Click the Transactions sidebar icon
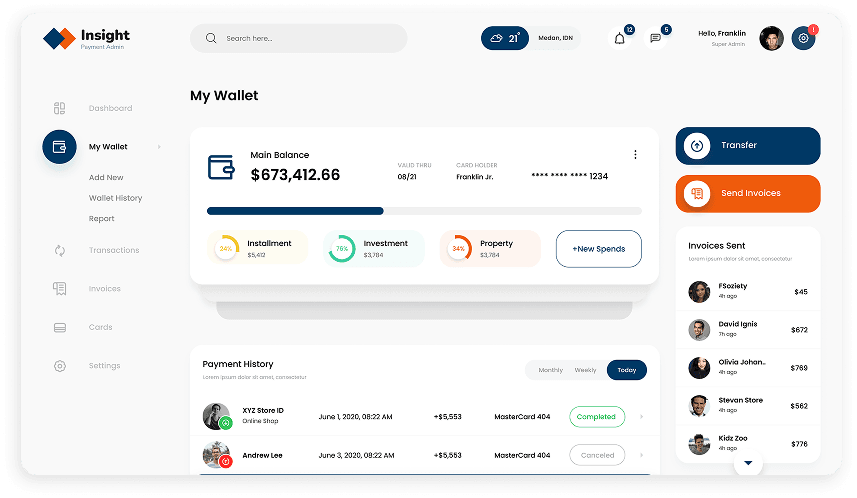This screenshot has width=857, height=498. pos(60,250)
